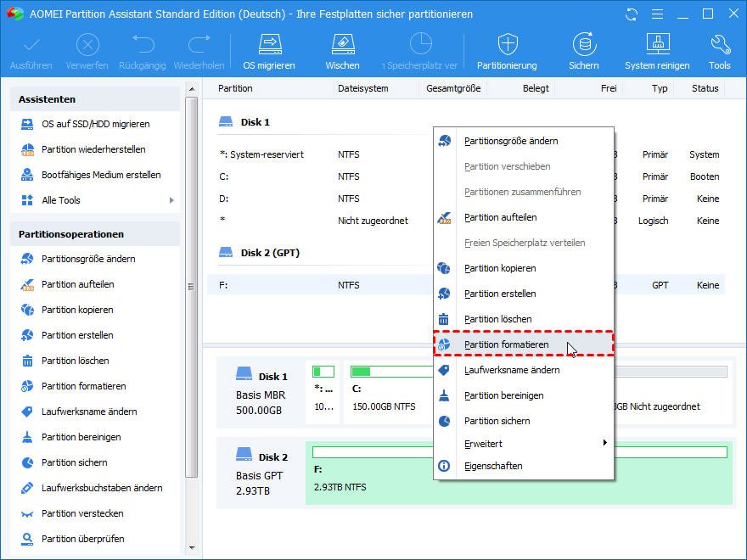Select Partition kopieren in sidebar

tap(77, 310)
